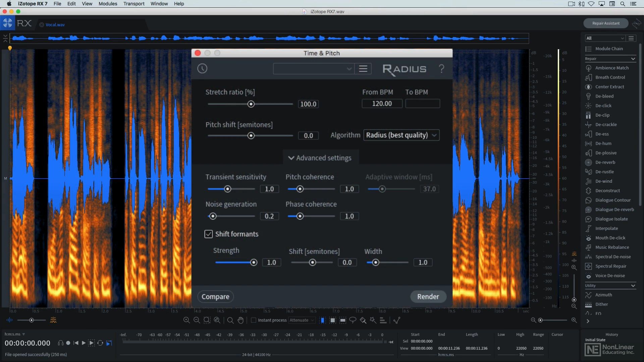
Task: Launch Repair Assistant
Action: click(606, 23)
